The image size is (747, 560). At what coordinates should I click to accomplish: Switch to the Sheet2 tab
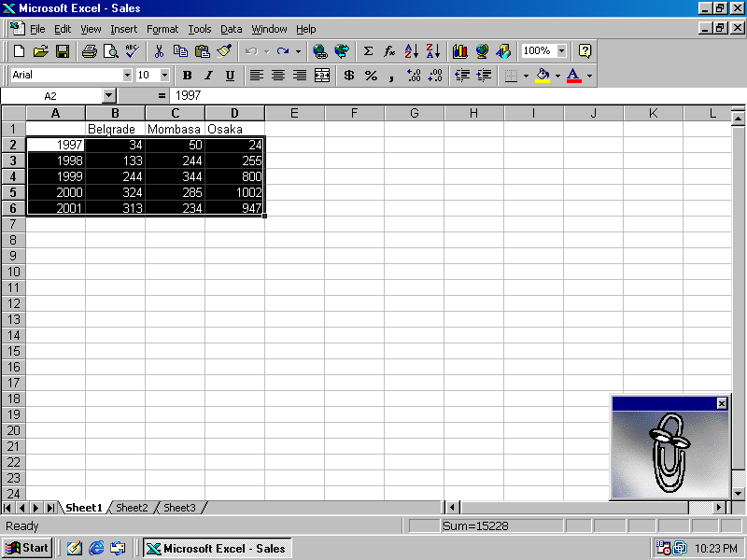click(x=132, y=508)
